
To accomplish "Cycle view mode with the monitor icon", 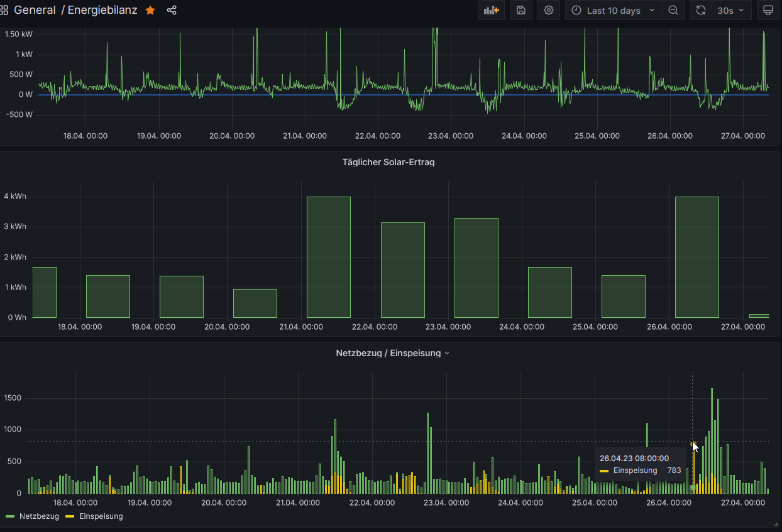I will tap(768, 11).
